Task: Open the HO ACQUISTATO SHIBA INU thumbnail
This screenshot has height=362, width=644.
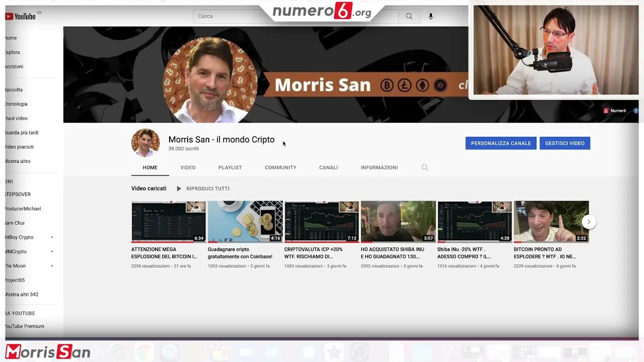Action: (x=398, y=222)
